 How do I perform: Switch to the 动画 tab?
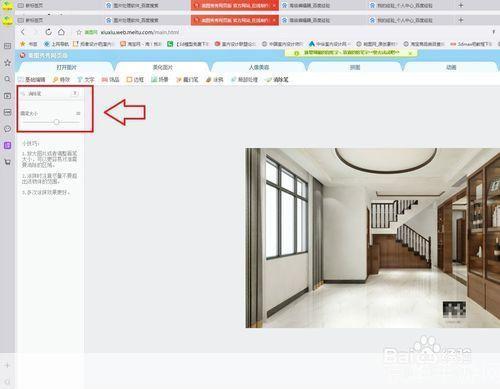click(x=451, y=67)
